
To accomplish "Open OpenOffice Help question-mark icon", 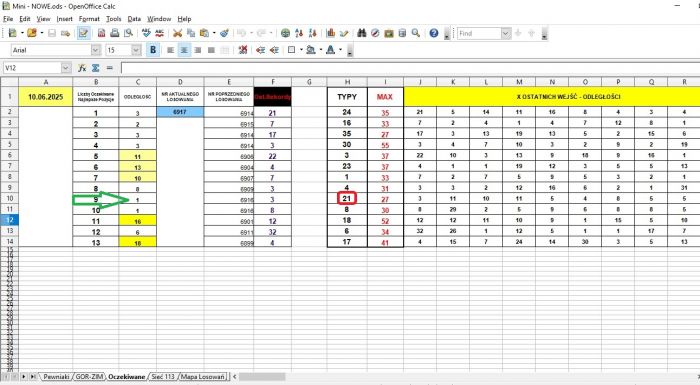I will point(433,33).
